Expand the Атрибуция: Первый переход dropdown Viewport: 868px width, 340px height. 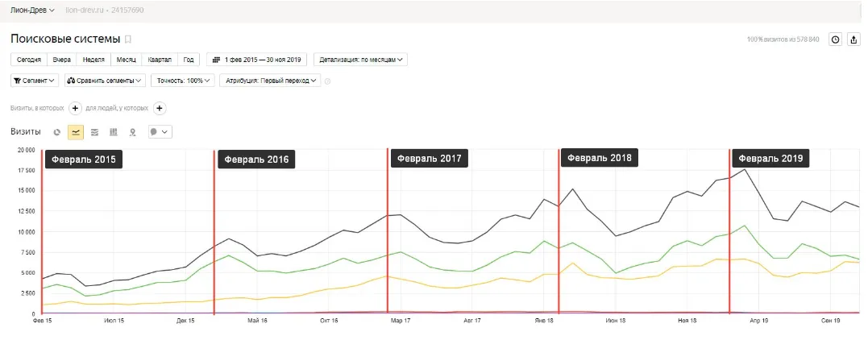coord(270,81)
